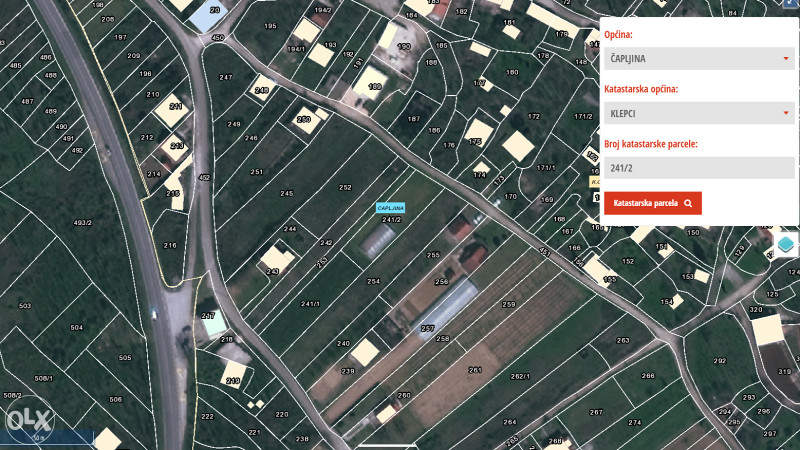Viewport: 800px width, 450px height.
Task: Pick building parcel 250
Action: [x=304, y=119]
